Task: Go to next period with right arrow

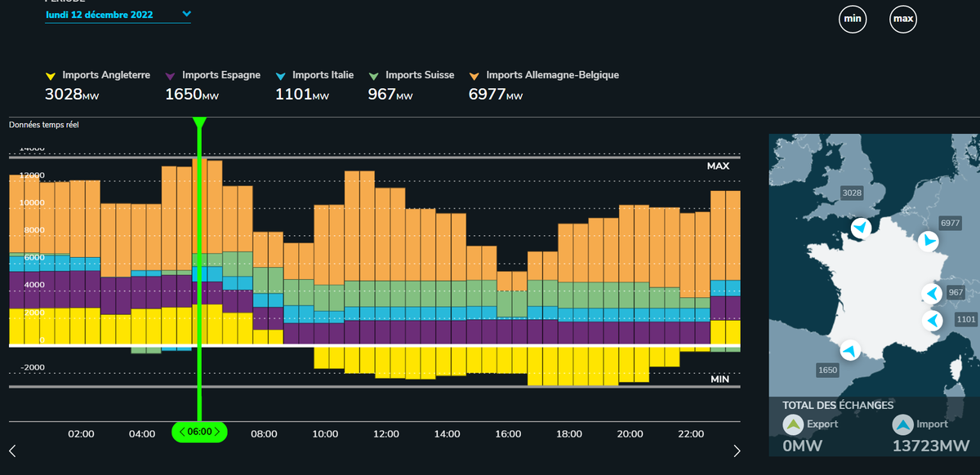Action: [x=737, y=451]
